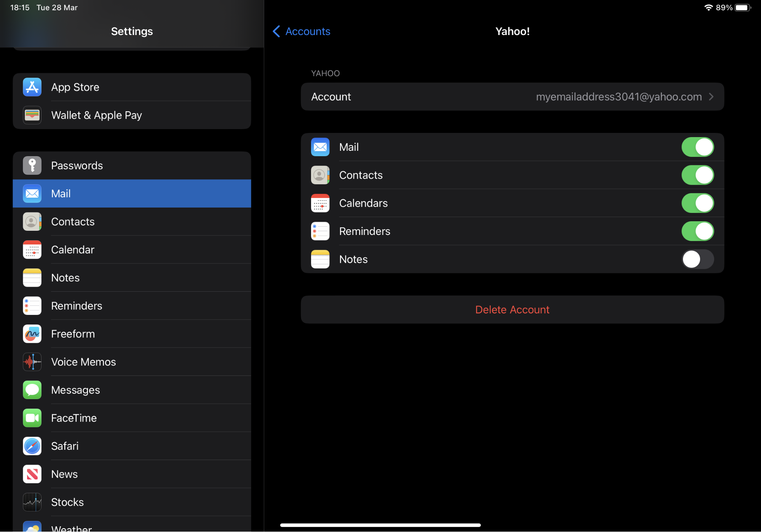Viewport: 761px width, 532px height.
Task: Disable the Contacts sync toggle
Action: 697,175
